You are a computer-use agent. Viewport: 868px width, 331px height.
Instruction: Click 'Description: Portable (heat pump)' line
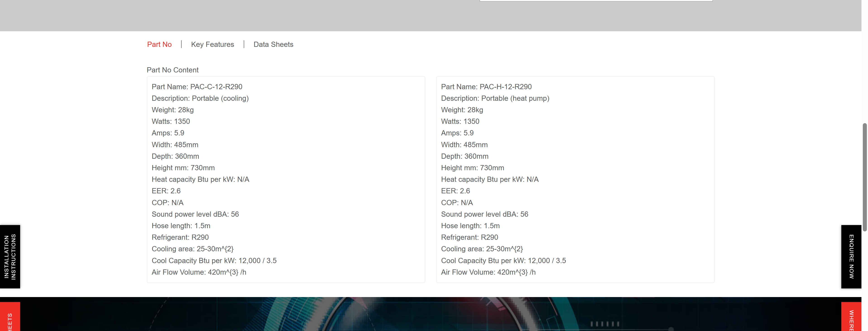(495, 98)
